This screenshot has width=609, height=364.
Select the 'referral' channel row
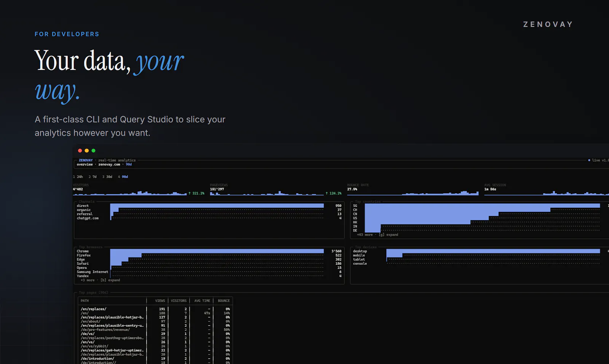tap(209, 214)
